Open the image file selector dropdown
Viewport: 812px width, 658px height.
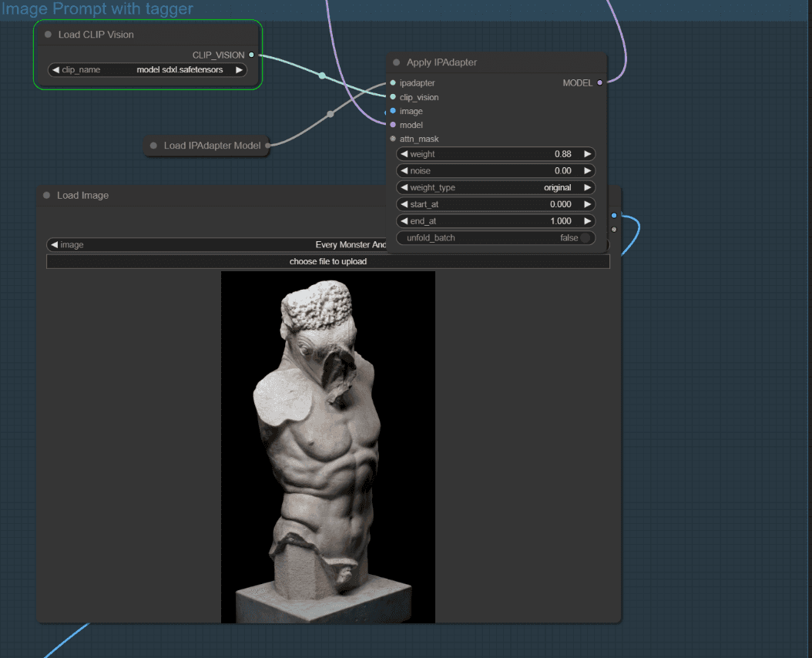coord(231,245)
